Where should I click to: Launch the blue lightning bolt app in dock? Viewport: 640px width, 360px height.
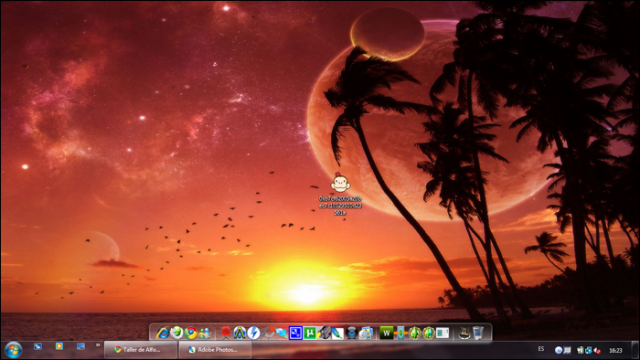[253, 333]
